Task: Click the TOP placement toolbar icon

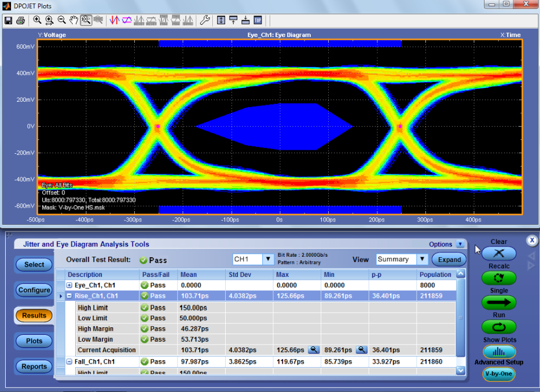Action: [x=258, y=20]
